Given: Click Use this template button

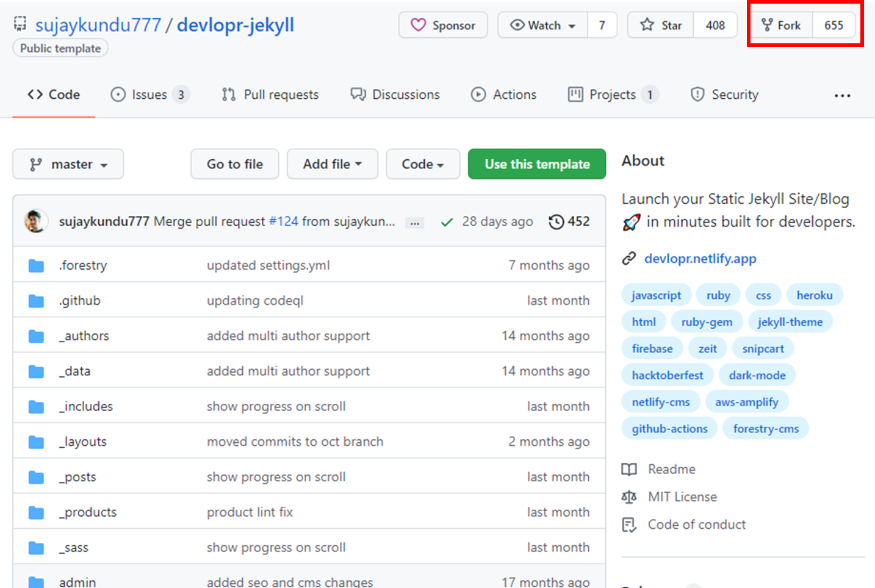Looking at the screenshot, I should coord(537,164).
